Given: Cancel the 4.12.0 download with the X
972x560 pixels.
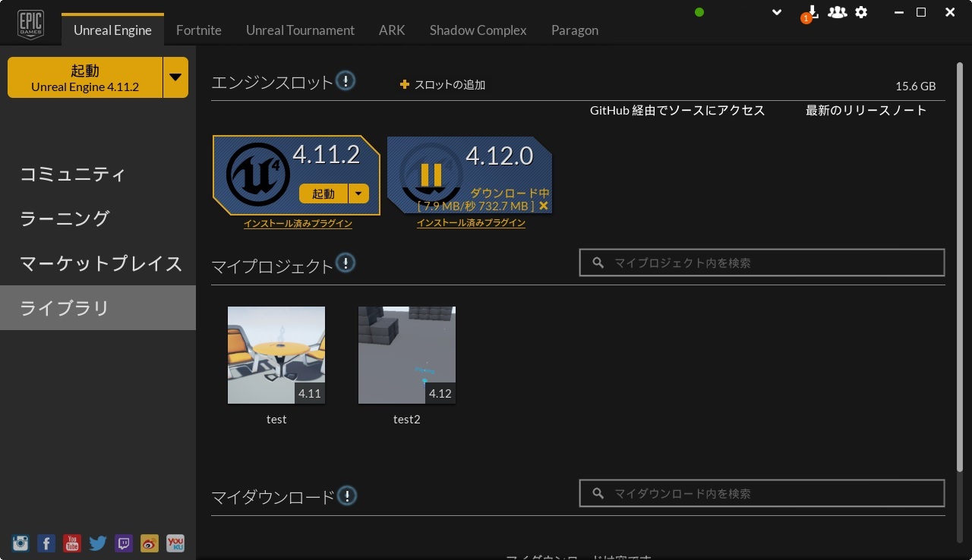Looking at the screenshot, I should 544,206.
